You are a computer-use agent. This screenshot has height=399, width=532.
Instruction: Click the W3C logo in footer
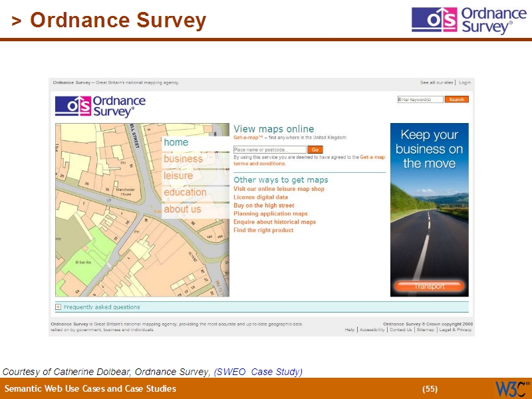(x=511, y=388)
